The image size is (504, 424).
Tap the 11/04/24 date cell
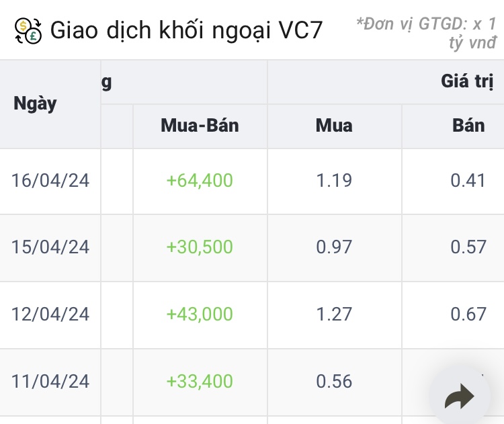point(50,382)
